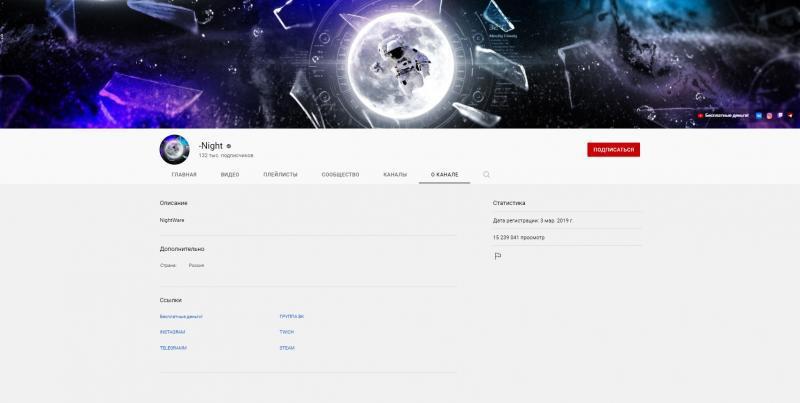800x403 pixels.
Task: Click the registration date "3 мар. 2019 г."
Action: tap(557, 221)
